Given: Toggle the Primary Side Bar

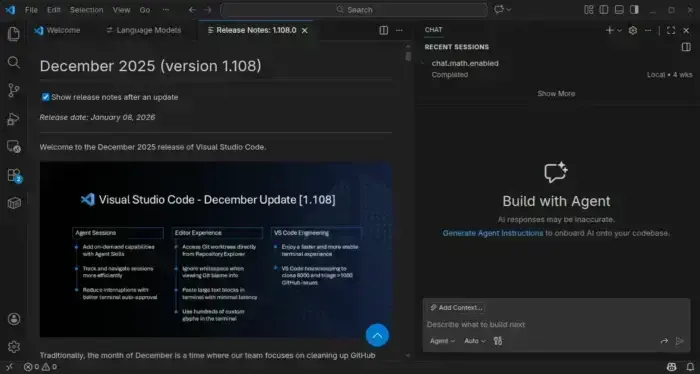Looking at the screenshot, I should [x=604, y=10].
